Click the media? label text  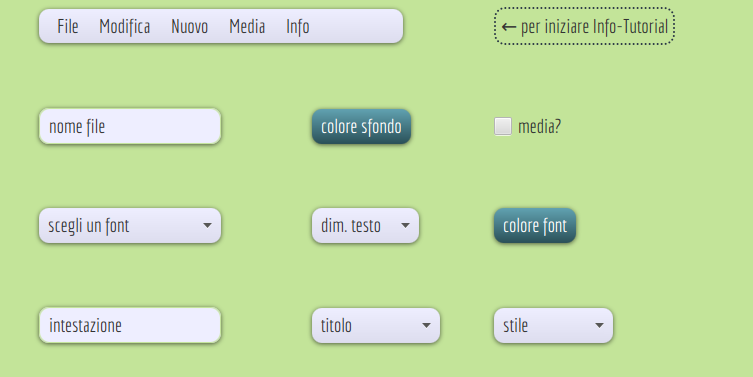pos(539,126)
